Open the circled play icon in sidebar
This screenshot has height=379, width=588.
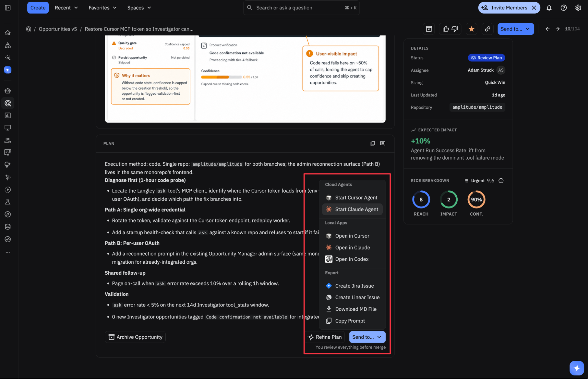(8, 190)
